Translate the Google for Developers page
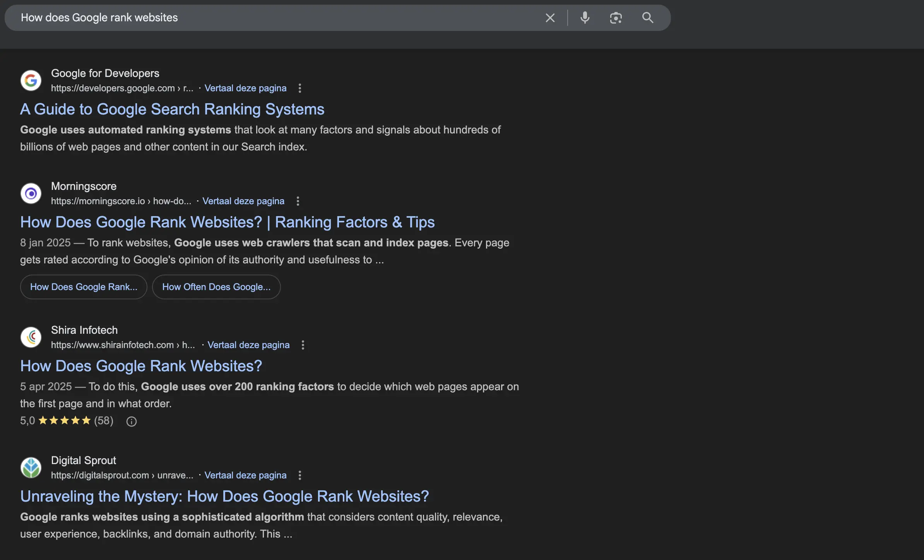924x560 pixels. [245, 88]
